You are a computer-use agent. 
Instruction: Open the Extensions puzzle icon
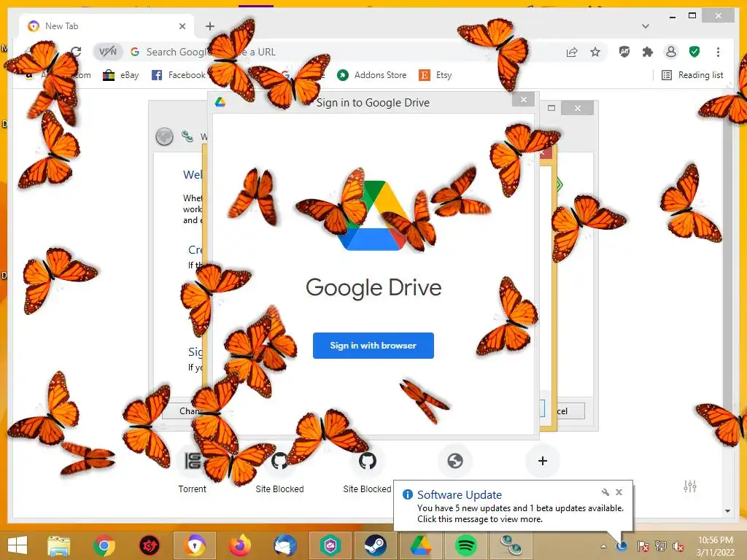pos(648,52)
